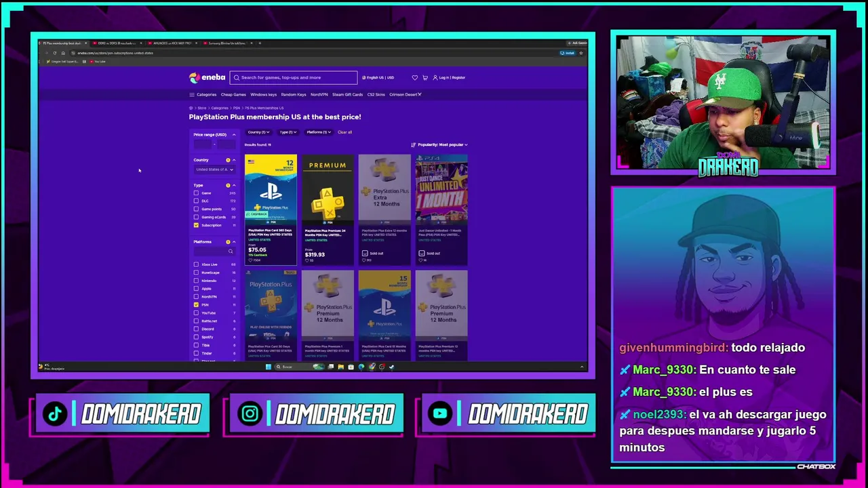Open the Just Dance Unlimited 1 Month product
The height and width of the screenshot is (488, 868).
coord(441,209)
